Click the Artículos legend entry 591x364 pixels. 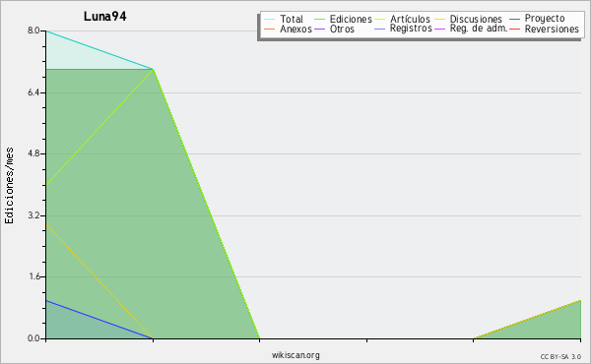tap(402, 19)
